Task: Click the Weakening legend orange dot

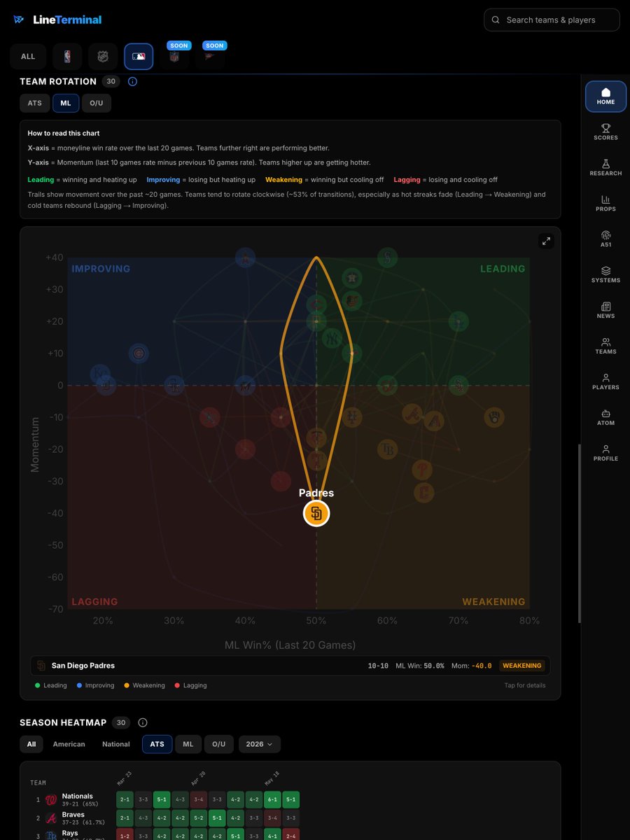Action: click(x=127, y=685)
